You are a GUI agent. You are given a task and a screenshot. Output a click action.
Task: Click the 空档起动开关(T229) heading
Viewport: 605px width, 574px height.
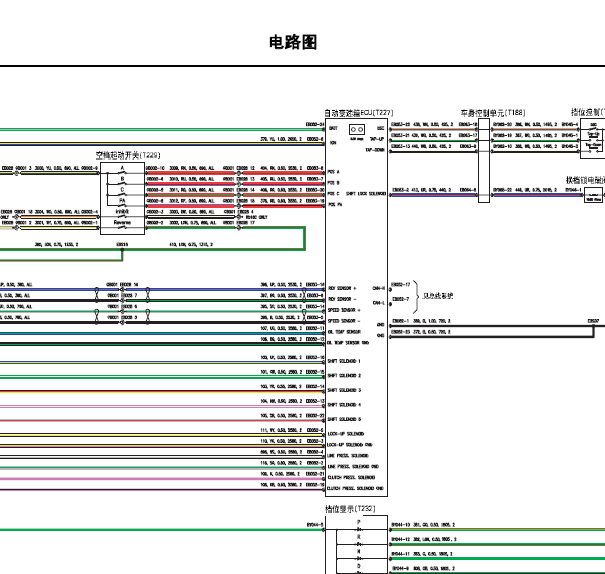128,155
